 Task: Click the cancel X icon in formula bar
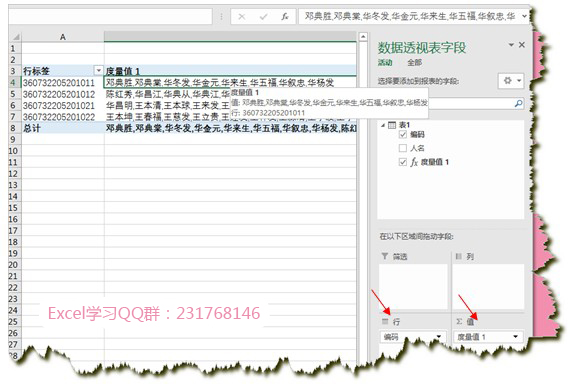coord(242,16)
